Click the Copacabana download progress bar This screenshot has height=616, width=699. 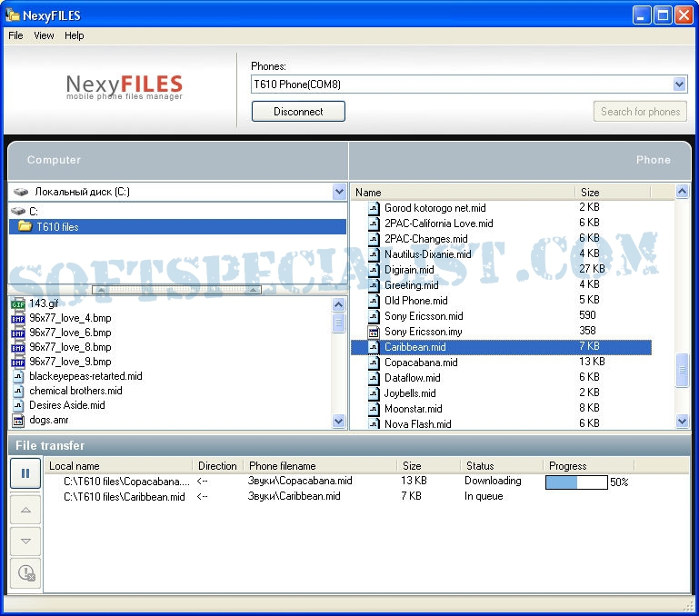[575, 482]
